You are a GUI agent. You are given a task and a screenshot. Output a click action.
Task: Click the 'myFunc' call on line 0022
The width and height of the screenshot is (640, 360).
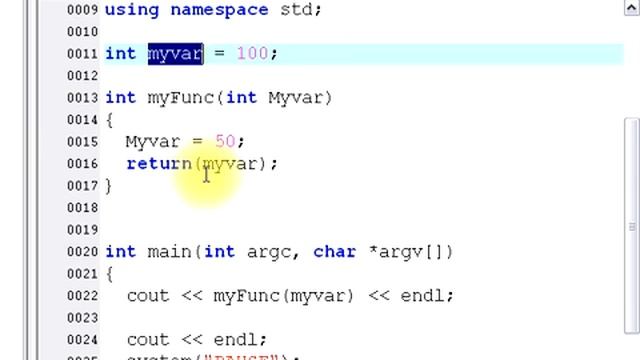247,296
